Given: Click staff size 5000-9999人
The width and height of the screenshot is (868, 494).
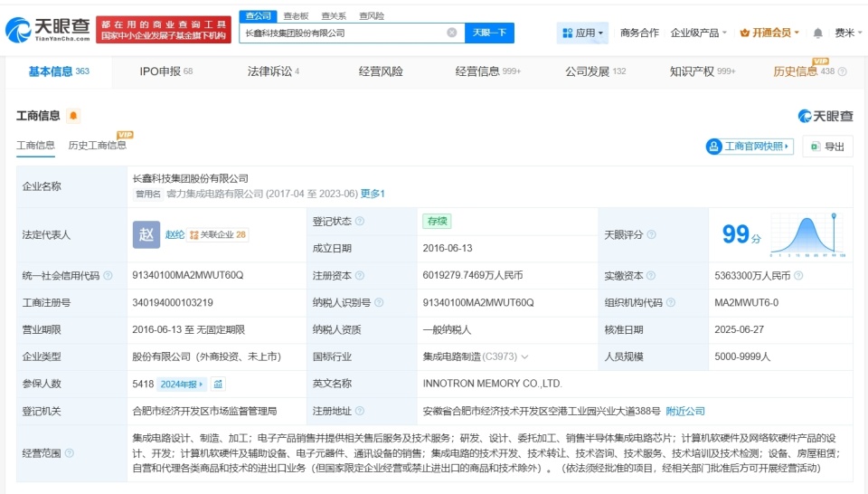Looking at the screenshot, I should [742, 356].
